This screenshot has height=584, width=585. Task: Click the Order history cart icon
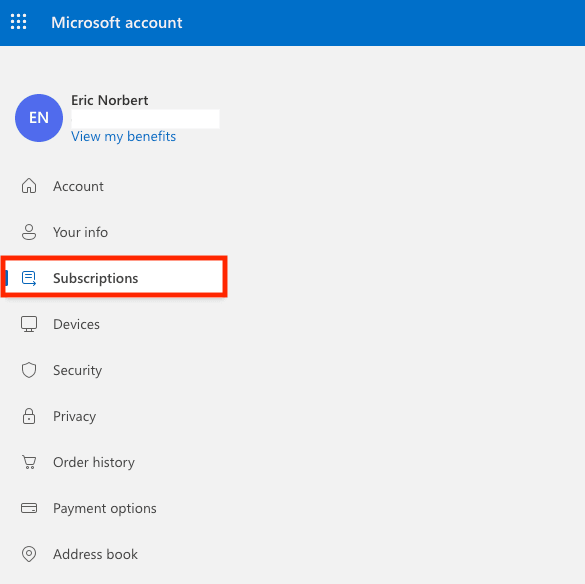click(29, 462)
